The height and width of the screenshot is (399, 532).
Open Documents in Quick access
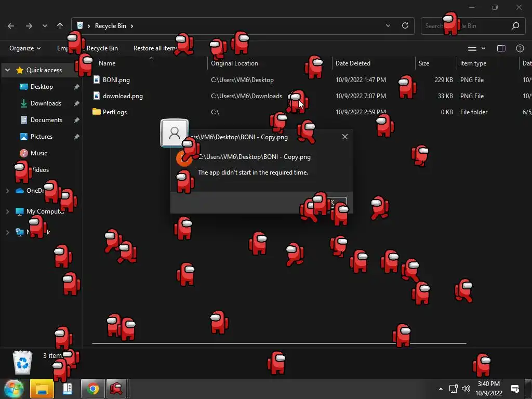[x=46, y=120]
